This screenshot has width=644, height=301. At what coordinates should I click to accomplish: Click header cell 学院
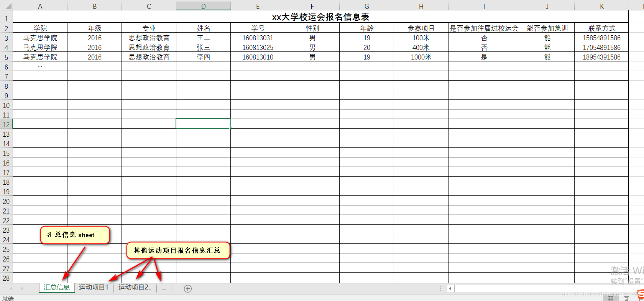[40, 28]
